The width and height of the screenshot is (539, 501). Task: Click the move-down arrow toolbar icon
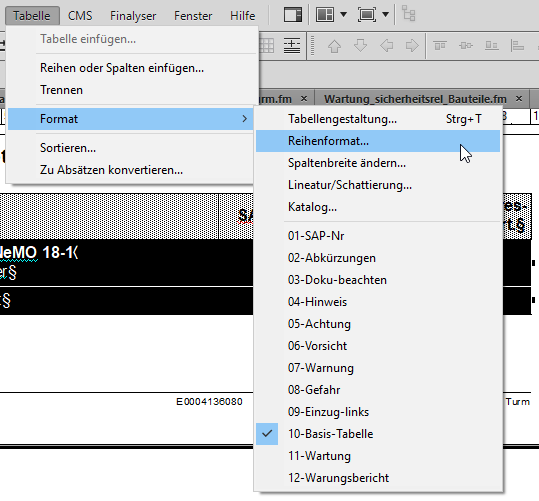pyautogui.click(x=360, y=46)
